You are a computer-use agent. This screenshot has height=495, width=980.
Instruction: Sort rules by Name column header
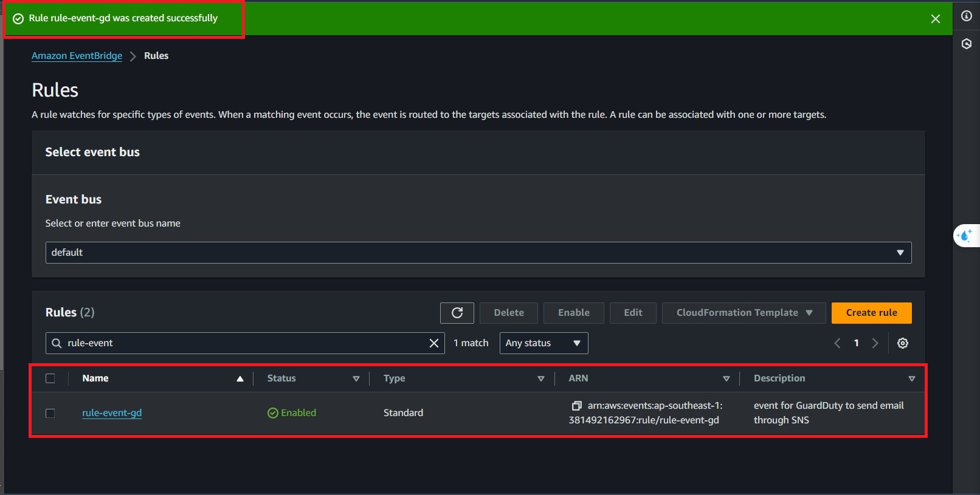pyautogui.click(x=95, y=378)
